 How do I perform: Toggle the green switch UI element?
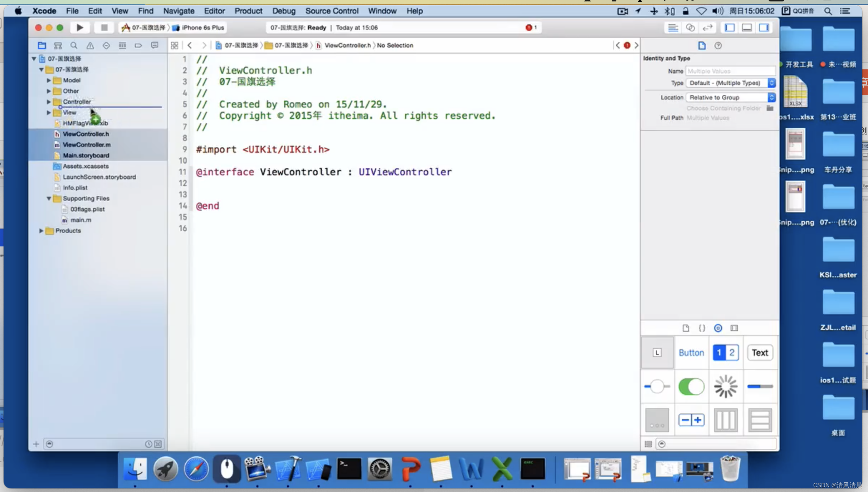tap(692, 386)
